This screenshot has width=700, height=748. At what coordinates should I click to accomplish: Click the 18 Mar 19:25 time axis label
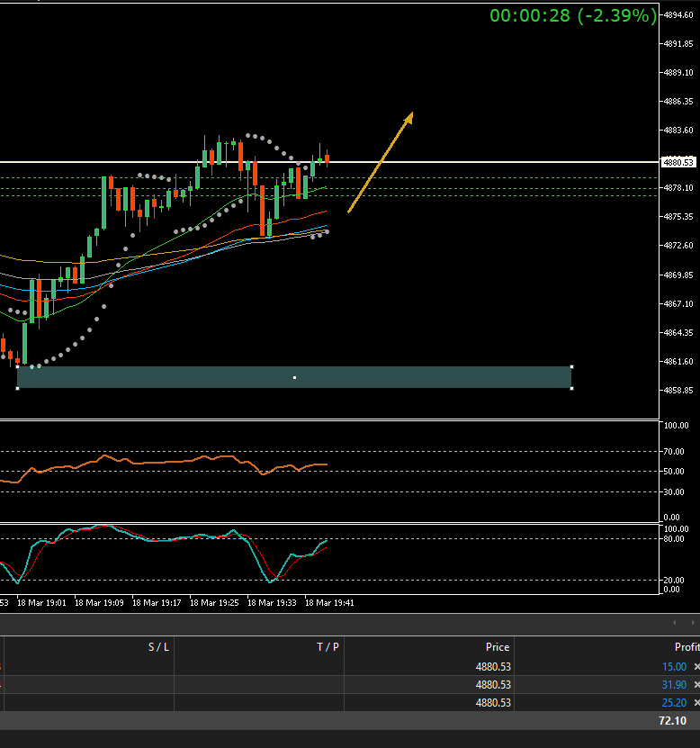click(214, 603)
